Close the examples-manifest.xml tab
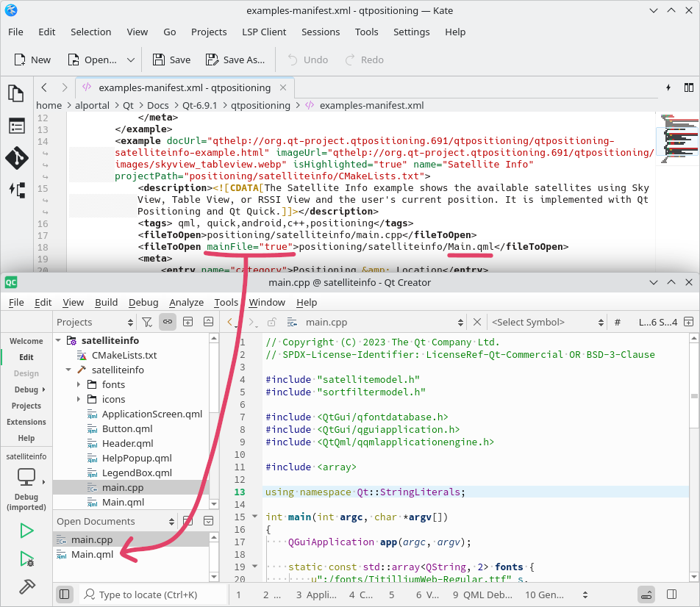700x607 pixels. pyautogui.click(x=283, y=87)
